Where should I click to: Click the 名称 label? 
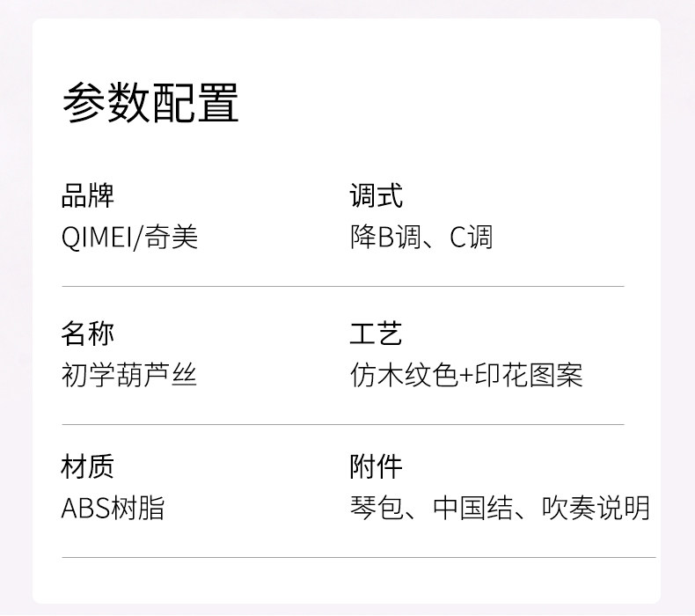tap(87, 334)
